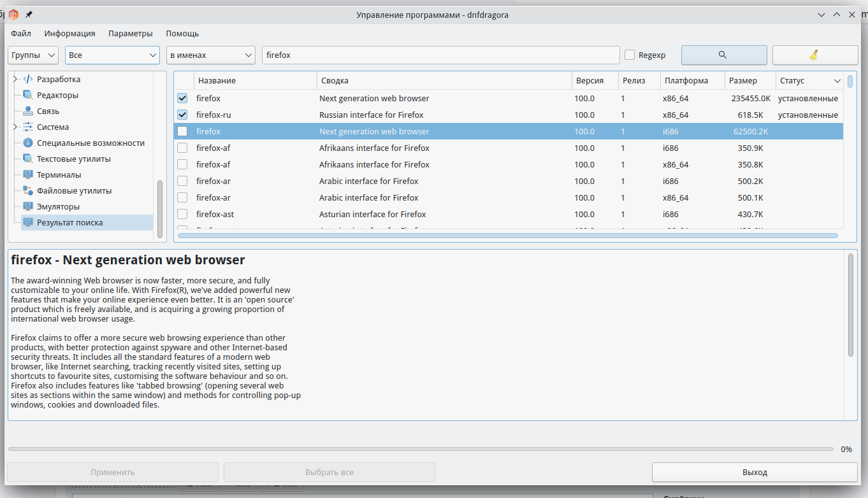Click the 235455.0K size value

[x=751, y=99]
